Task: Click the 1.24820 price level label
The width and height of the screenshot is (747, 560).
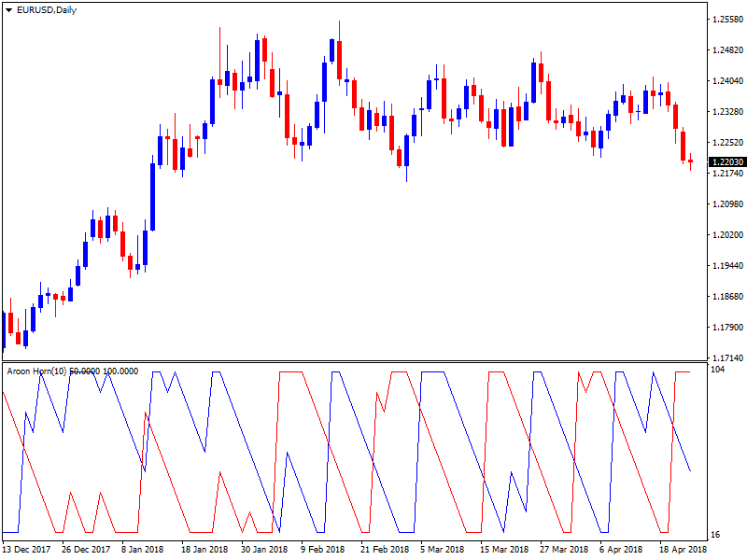Action: pyautogui.click(x=727, y=50)
